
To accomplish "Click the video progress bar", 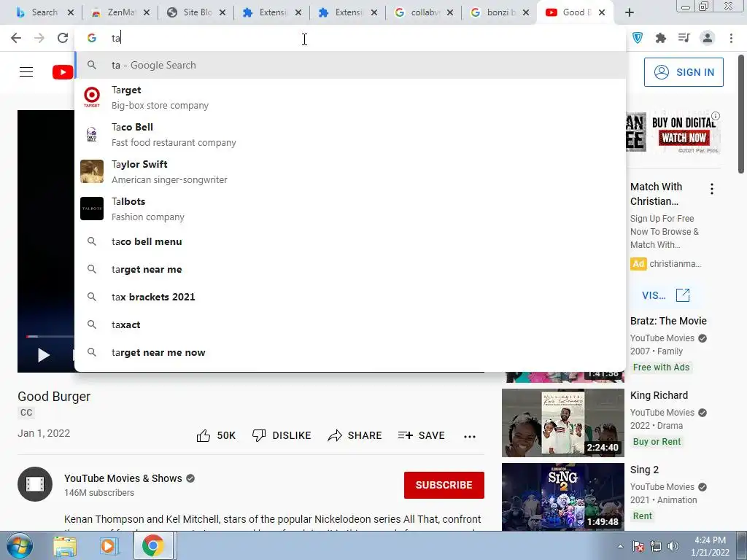I will (x=50, y=337).
